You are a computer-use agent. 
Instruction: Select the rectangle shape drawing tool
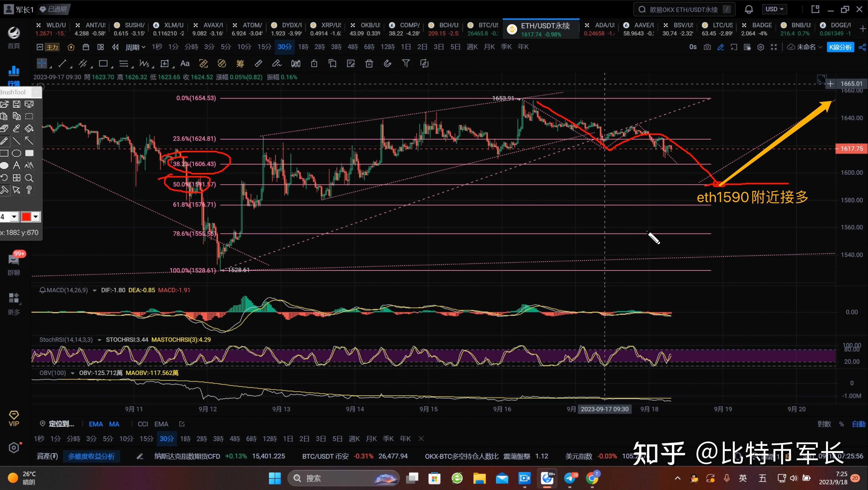pyautogui.click(x=103, y=63)
